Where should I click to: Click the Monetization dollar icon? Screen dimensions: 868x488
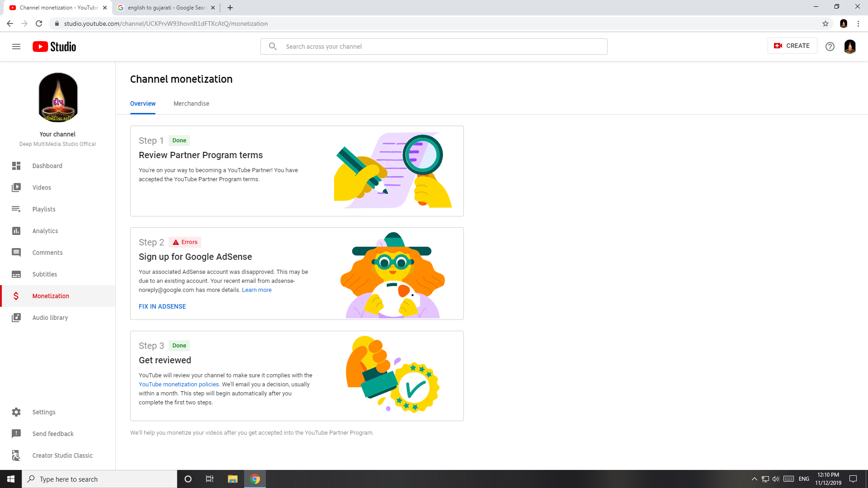point(16,296)
